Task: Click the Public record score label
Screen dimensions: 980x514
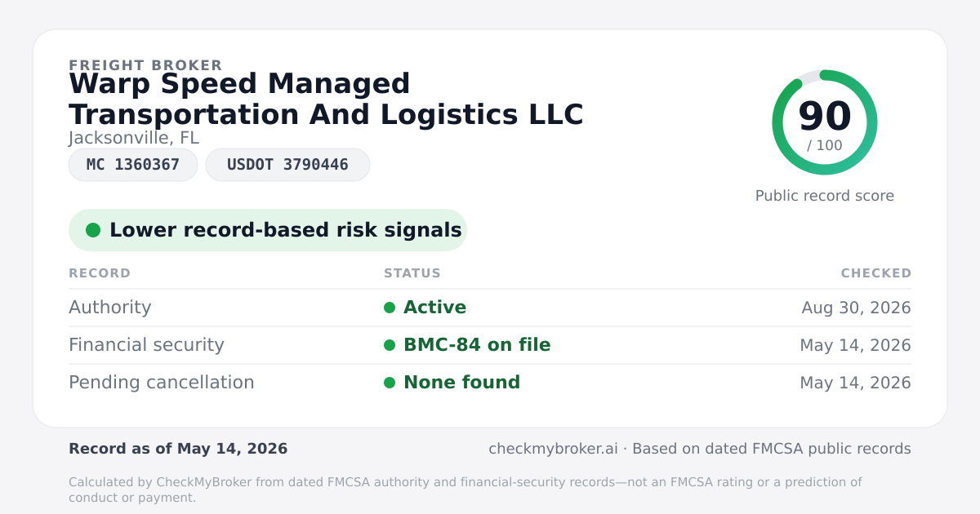Action: (x=825, y=196)
